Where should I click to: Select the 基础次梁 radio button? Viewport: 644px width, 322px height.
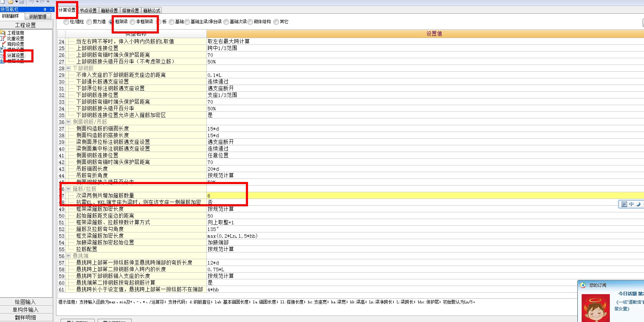[x=226, y=22]
